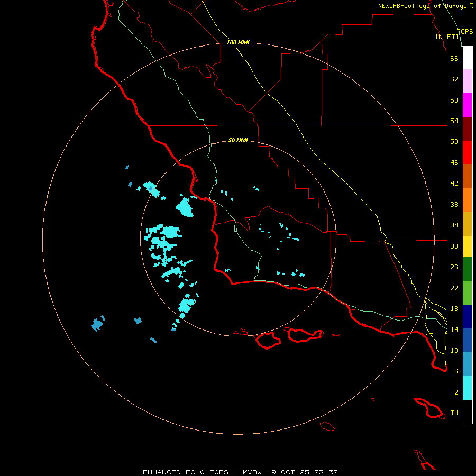
Task: Click the light green swatch near 22
Action: pos(467,293)
